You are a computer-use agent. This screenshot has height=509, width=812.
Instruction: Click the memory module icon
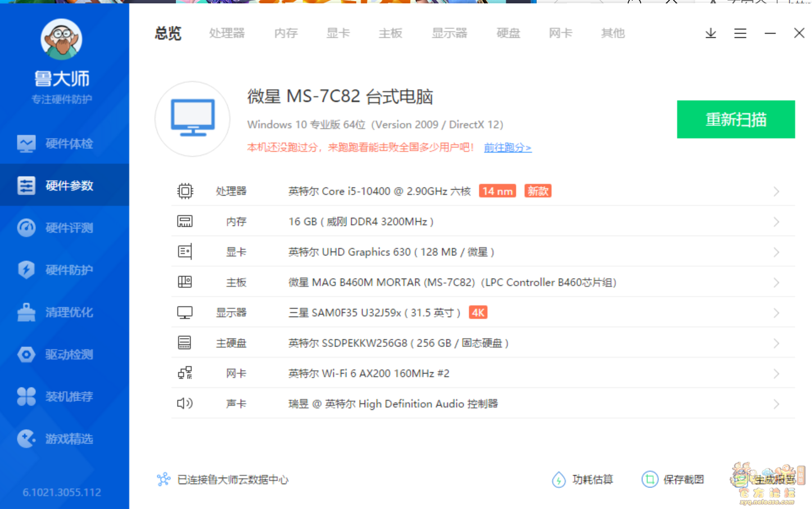(x=185, y=222)
